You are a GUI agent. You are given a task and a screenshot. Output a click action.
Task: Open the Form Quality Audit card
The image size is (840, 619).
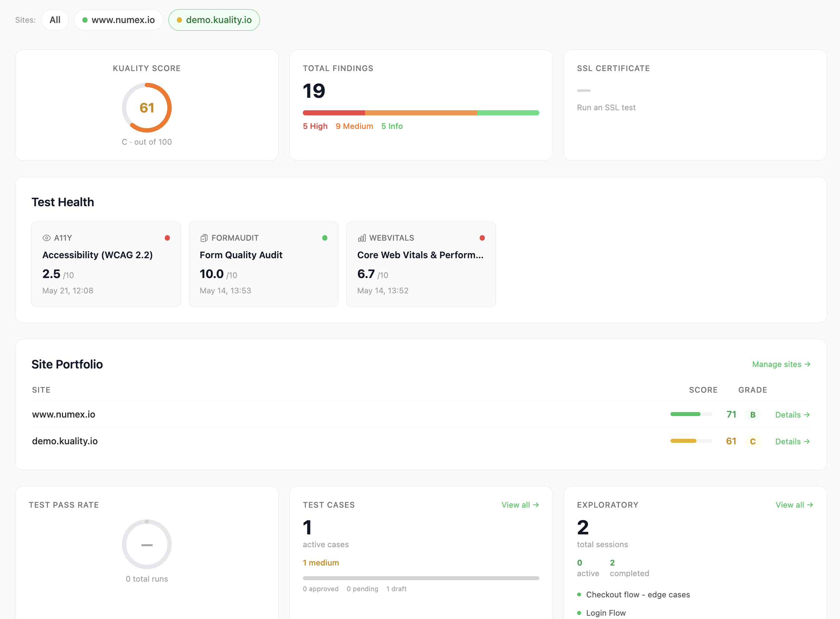point(263,264)
